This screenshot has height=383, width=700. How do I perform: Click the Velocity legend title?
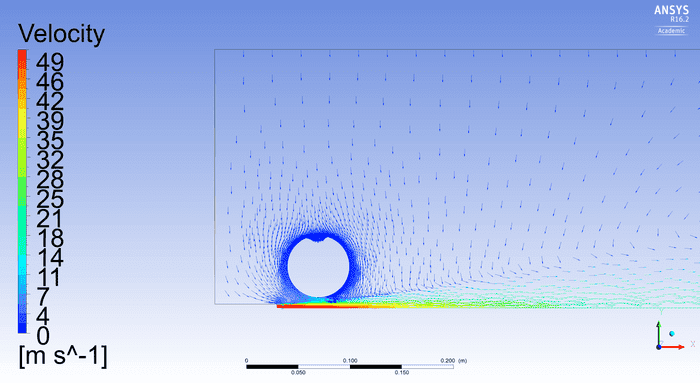tap(62, 33)
